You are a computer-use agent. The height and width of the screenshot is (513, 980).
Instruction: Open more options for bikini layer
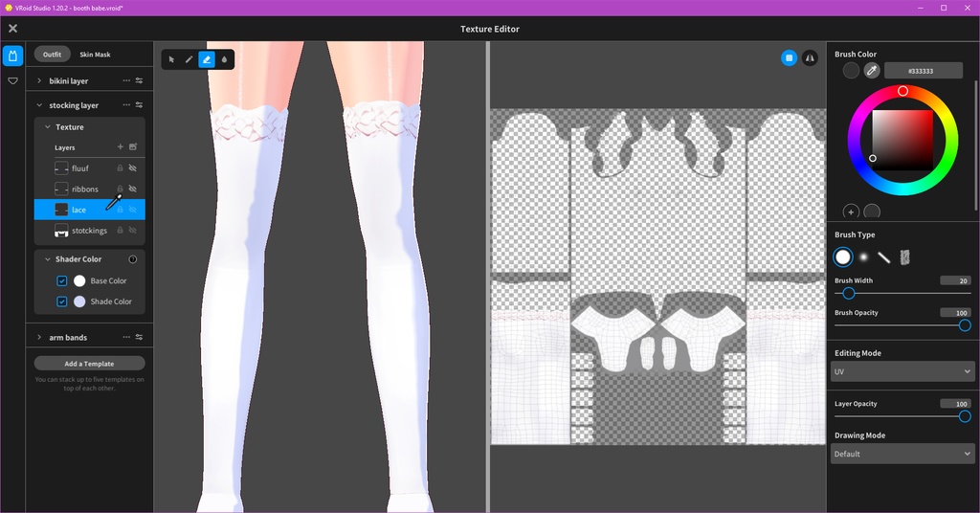pos(126,80)
